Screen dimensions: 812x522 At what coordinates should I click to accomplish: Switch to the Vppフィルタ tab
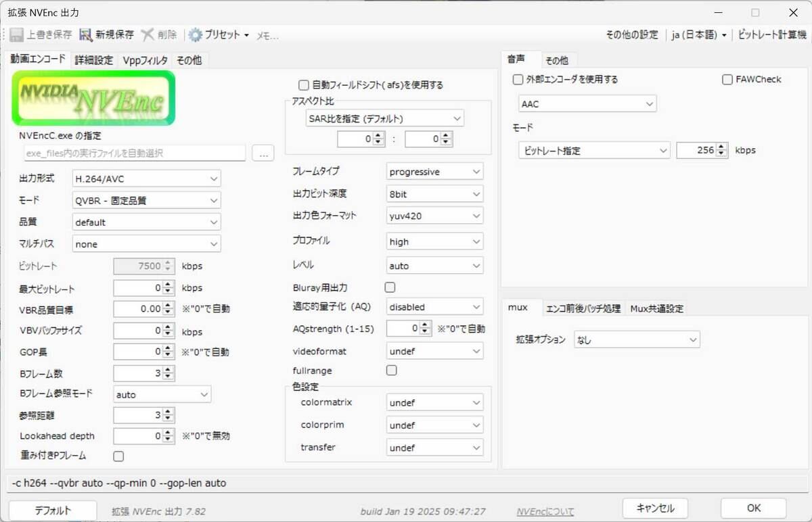[145, 60]
